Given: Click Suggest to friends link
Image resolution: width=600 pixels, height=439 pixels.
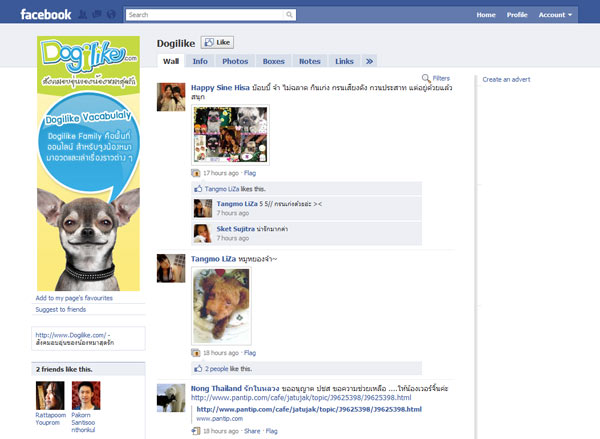Looking at the screenshot, I should pyautogui.click(x=61, y=310).
